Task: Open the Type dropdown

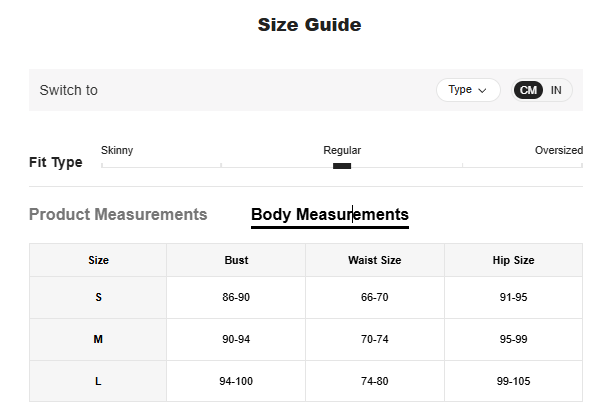Action: 467,90
